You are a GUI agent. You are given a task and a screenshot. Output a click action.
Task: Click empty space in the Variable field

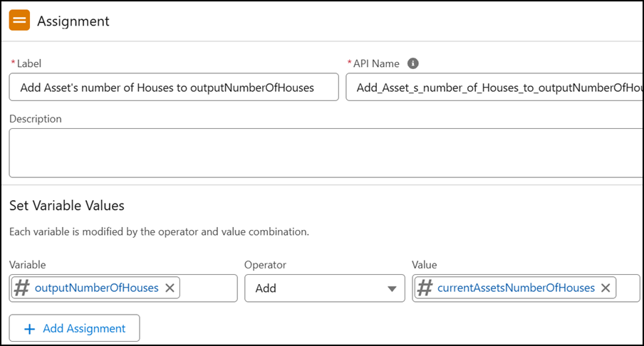click(208, 288)
